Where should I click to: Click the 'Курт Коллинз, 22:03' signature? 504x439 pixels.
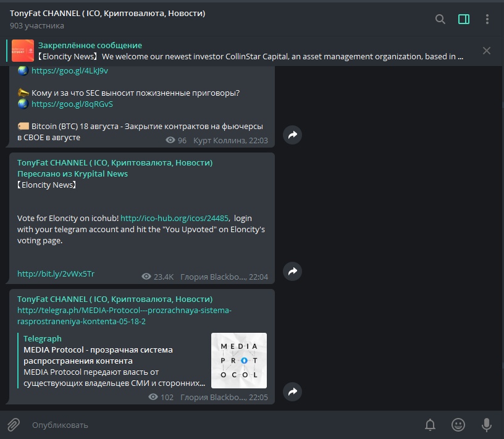pos(230,140)
